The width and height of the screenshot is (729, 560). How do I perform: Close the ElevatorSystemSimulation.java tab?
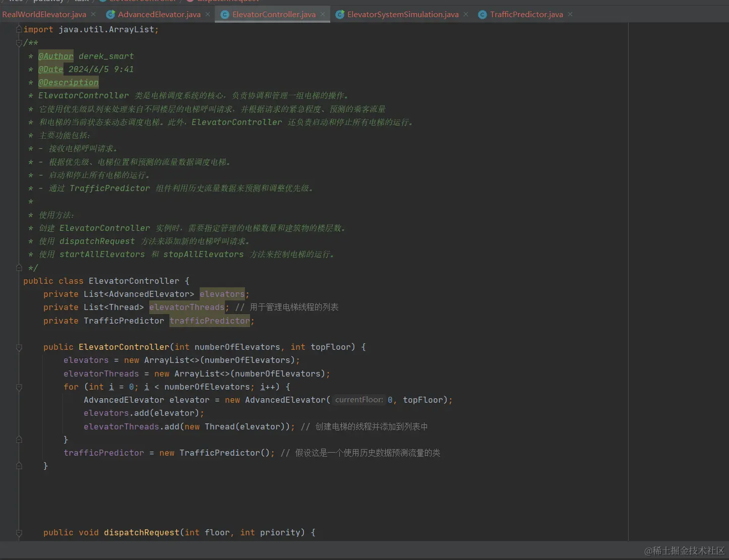466,15
